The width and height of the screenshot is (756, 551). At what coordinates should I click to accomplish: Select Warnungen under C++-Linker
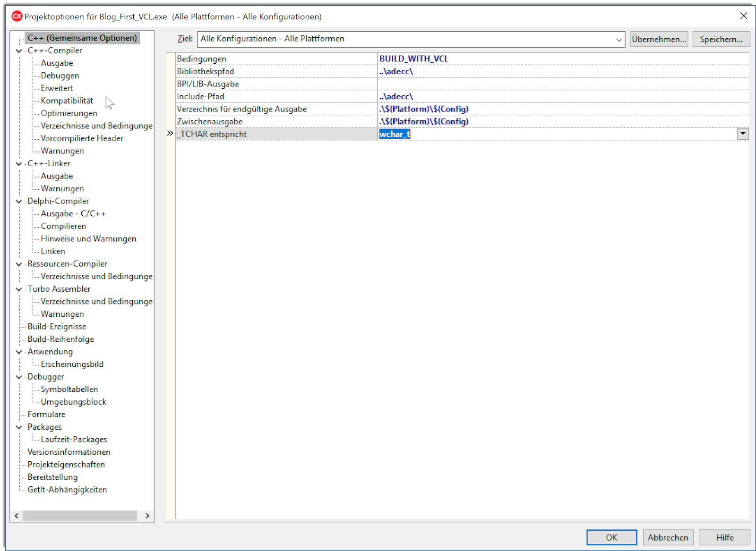click(62, 188)
